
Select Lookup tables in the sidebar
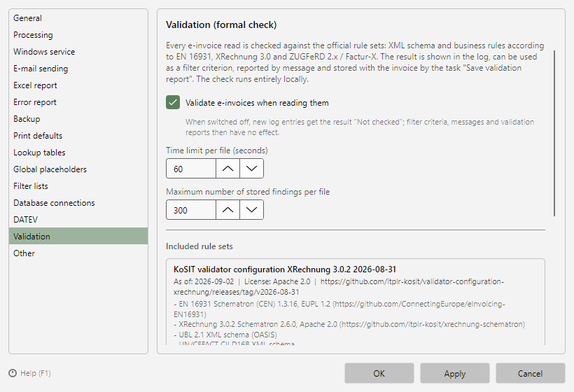pyautogui.click(x=78, y=153)
